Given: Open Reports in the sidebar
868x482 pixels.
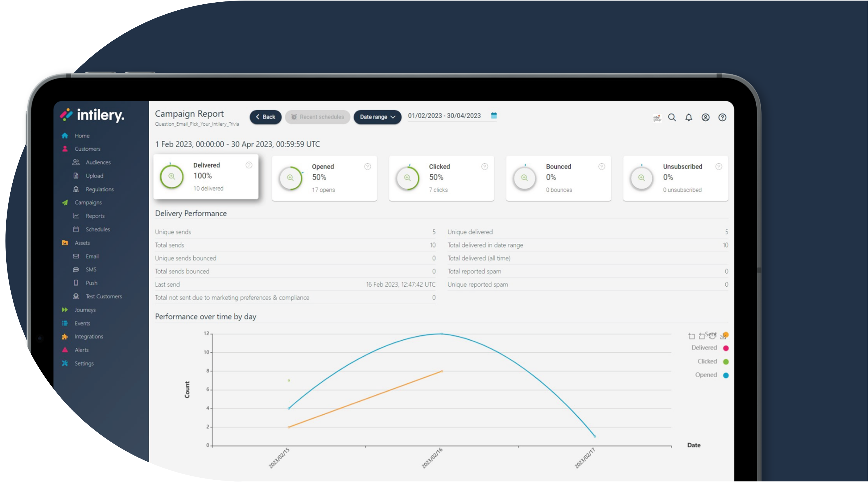Looking at the screenshot, I should pyautogui.click(x=95, y=216).
